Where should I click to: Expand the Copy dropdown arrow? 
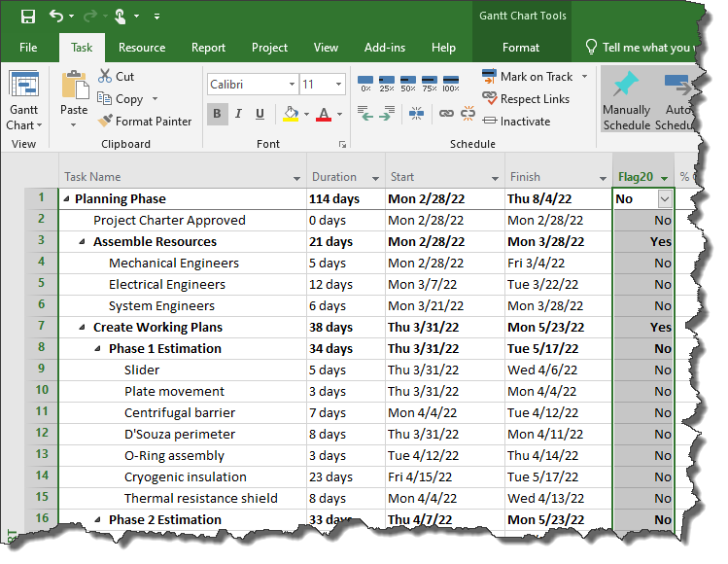(x=156, y=99)
